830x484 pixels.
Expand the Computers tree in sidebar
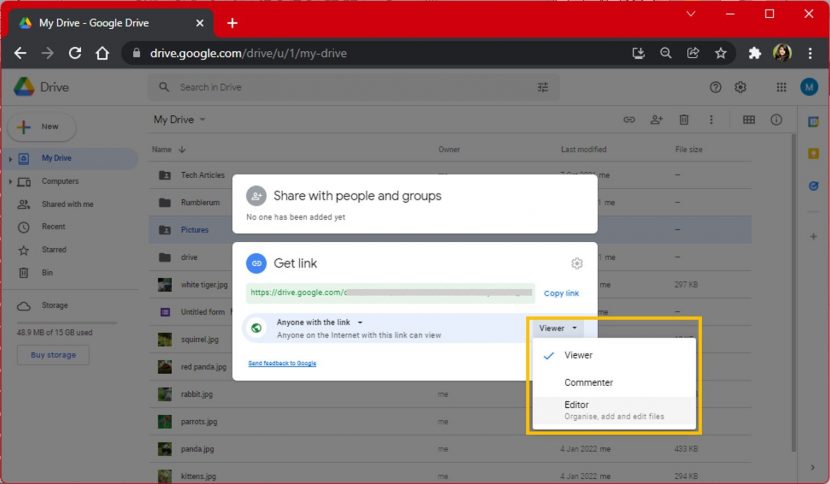10,182
